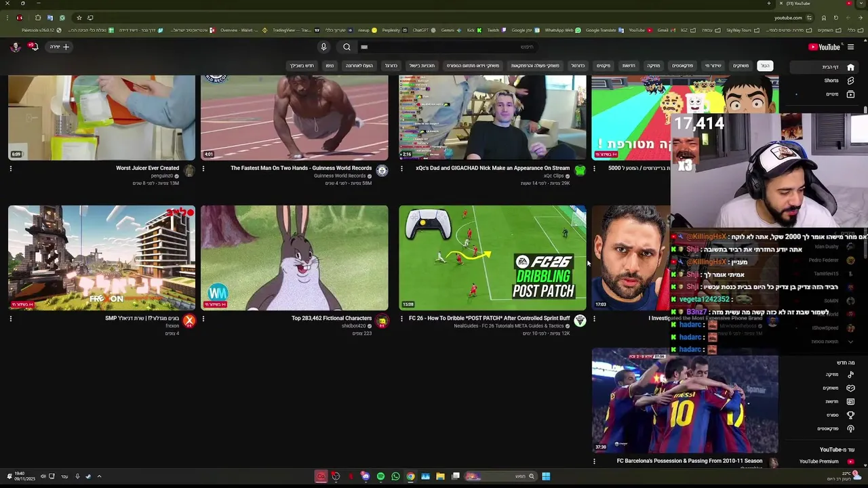
Task: Open NealGuides channel avatar
Action: click(x=580, y=321)
